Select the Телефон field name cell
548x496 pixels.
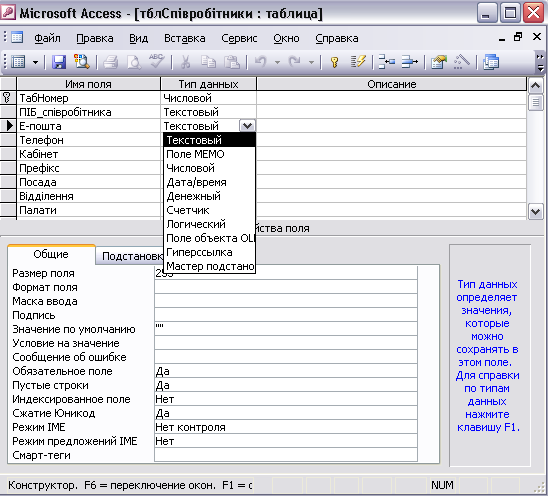coord(88,140)
